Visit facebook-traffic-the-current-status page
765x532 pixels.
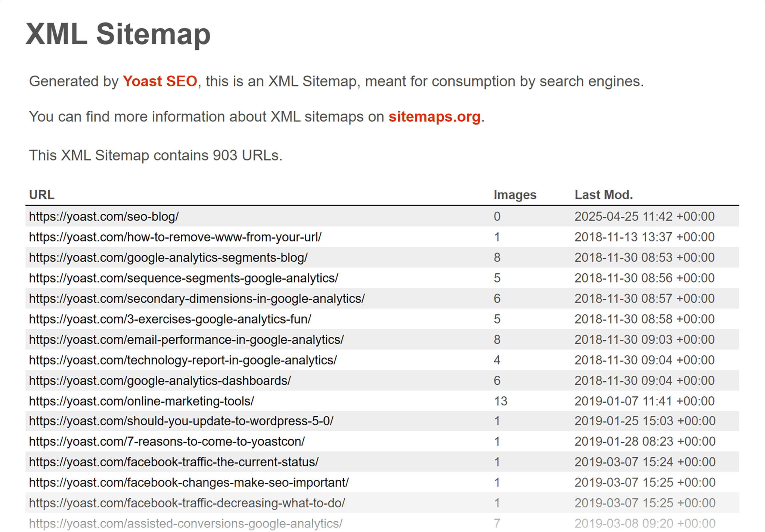click(x=173, y=462)
